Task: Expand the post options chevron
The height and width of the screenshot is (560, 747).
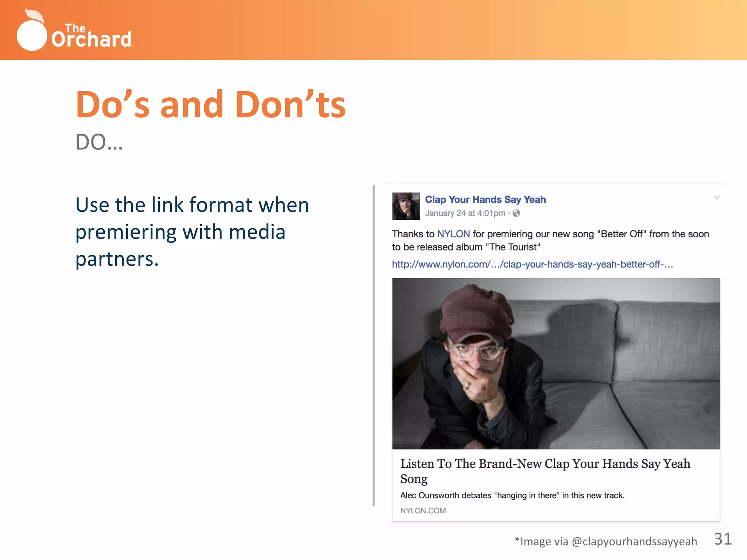Action: pyautogui.click(x=717, y=198)
